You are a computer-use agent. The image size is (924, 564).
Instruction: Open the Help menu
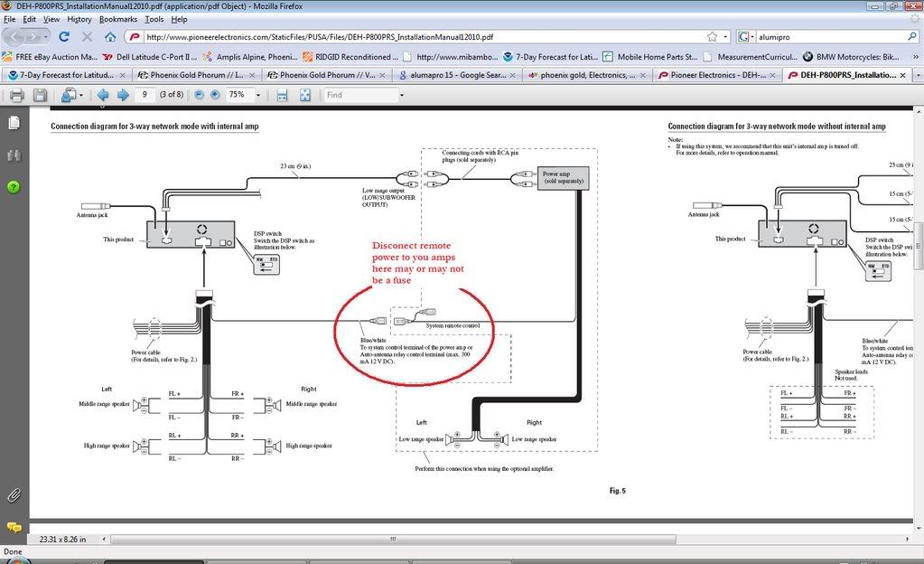pyautogui.click(x=179, y=20)
